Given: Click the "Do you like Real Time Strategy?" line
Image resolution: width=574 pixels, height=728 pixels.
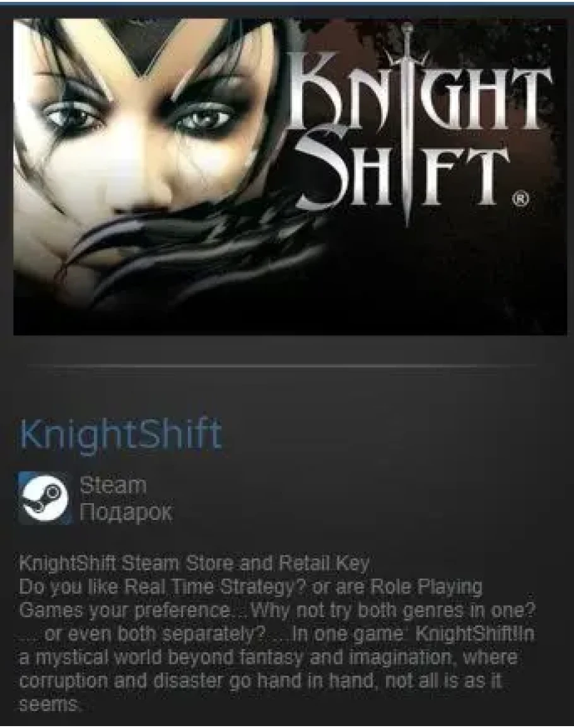Looking at the screenshot, I should click(x=250, y=587).
